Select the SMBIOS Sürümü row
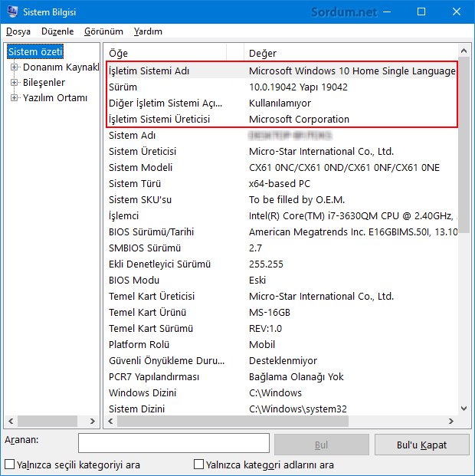 click(x=281, y=248)
